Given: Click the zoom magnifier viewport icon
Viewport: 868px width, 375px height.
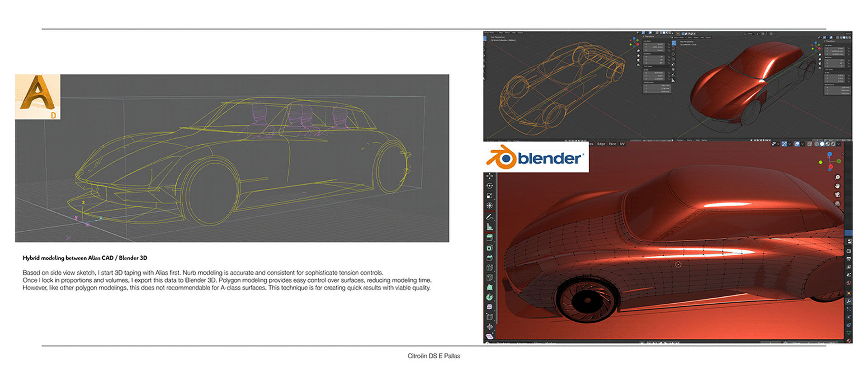Looking at the screenshot, I should (x=837, y=178).
